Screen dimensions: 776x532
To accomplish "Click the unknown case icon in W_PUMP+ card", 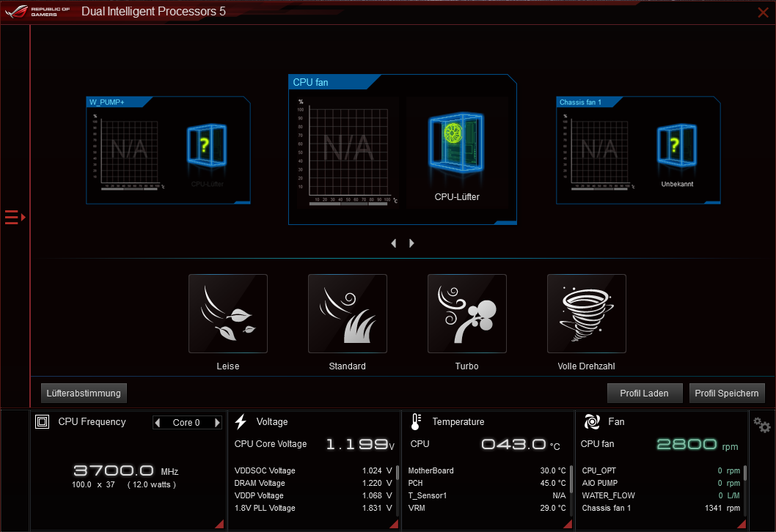I will point(206,145).
